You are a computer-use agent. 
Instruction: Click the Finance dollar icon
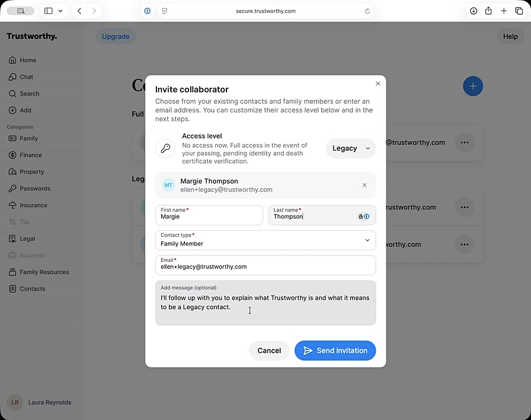tap(12, 155)
